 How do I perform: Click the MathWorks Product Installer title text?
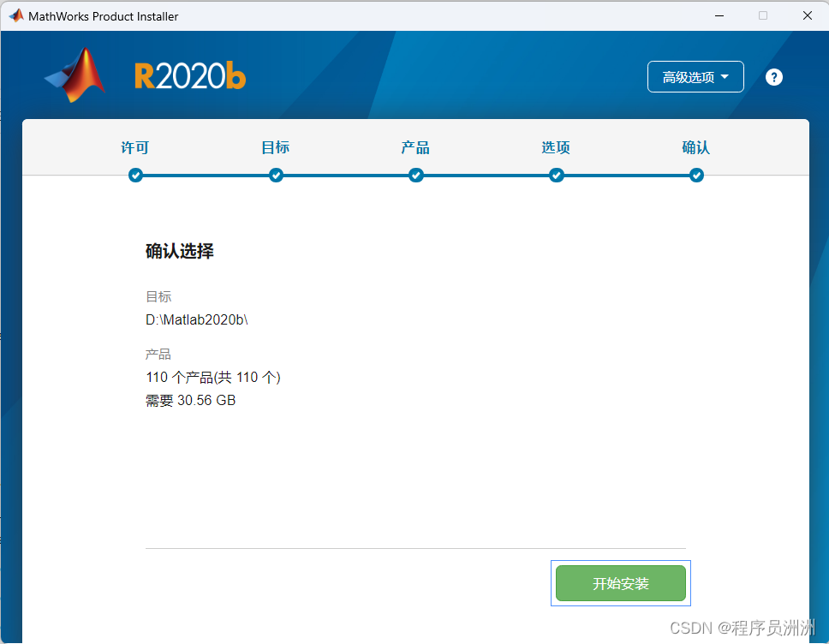[x=104, y=16]
